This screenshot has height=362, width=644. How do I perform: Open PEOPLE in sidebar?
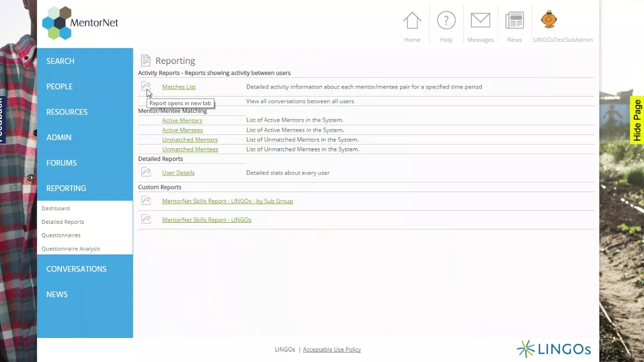(59, 86)
